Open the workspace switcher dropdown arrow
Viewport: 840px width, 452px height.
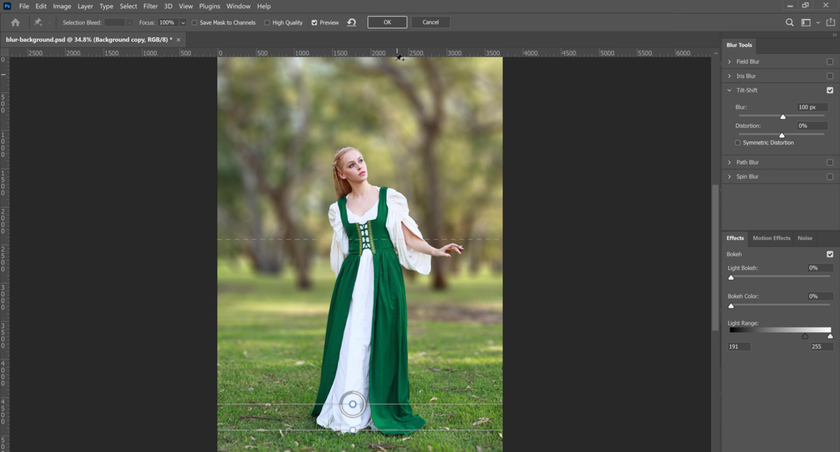click(818, 22)
